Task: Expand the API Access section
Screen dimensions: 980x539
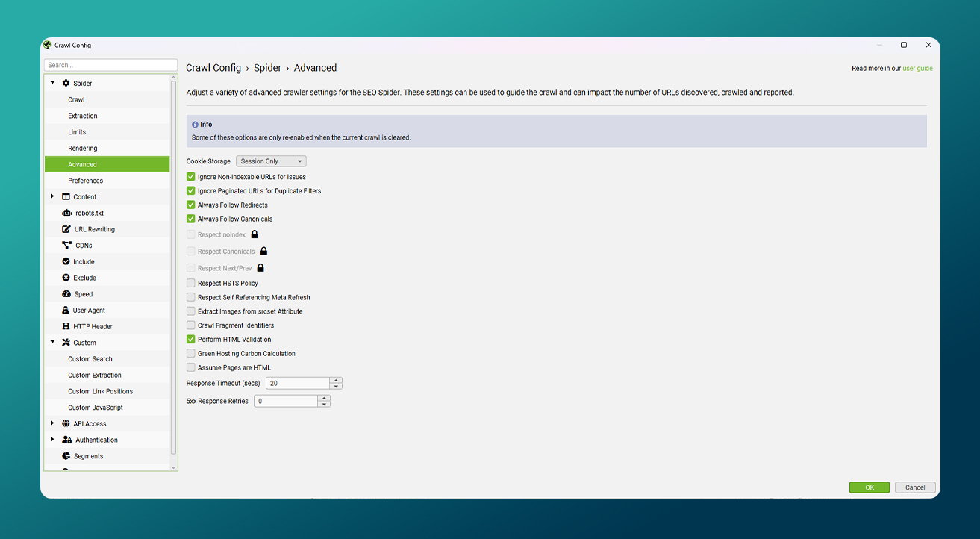Action: tap(52, 423)
